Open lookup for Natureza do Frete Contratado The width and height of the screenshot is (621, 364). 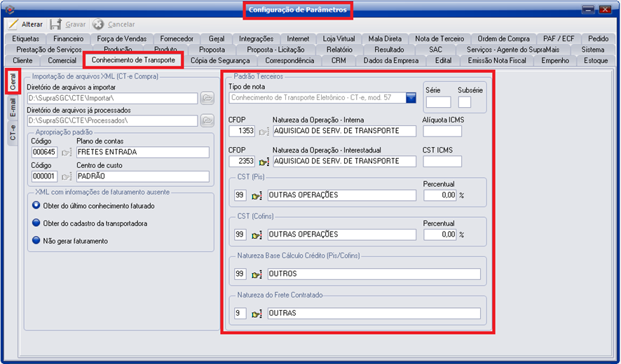click(x=256, y=313)
